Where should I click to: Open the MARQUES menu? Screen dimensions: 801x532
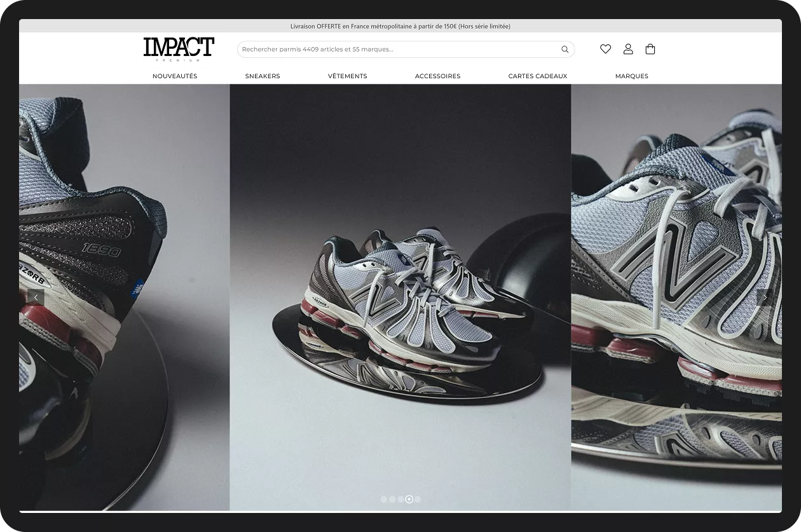tap(632, 76)
